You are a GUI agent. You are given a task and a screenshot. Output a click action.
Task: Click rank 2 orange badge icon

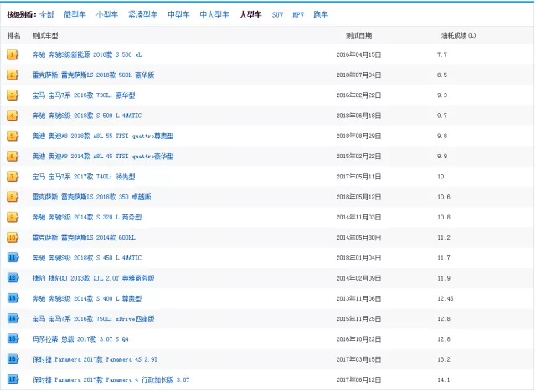point(13,75)
